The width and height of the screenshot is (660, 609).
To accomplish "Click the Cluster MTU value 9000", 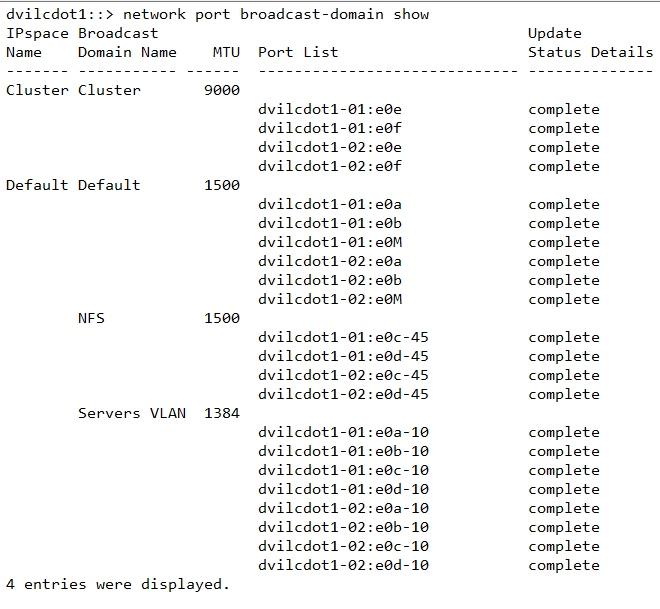I will tap(221, 90).
